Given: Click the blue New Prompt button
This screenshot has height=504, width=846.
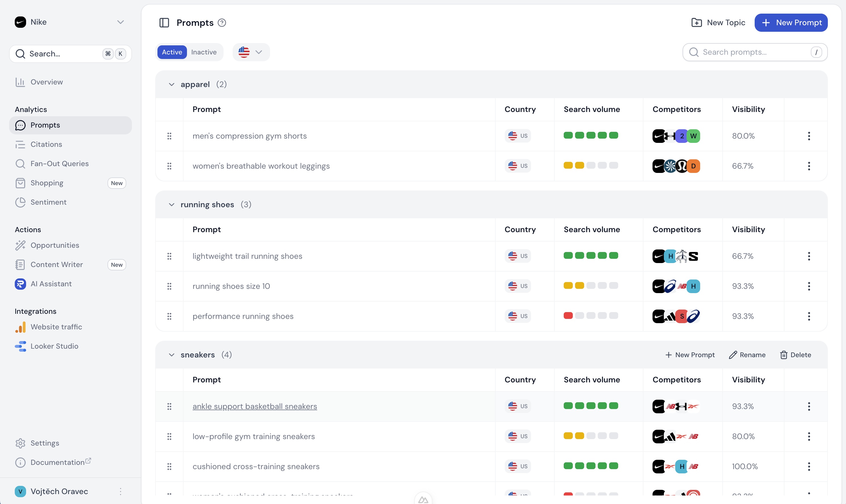Looking at the screenshot, I should tap(791, 23).
